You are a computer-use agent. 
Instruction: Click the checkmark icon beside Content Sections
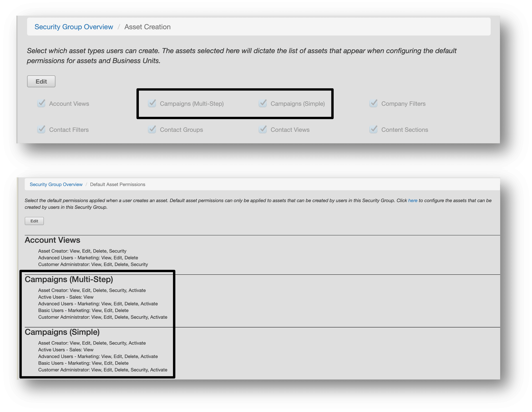coord(373,129)
